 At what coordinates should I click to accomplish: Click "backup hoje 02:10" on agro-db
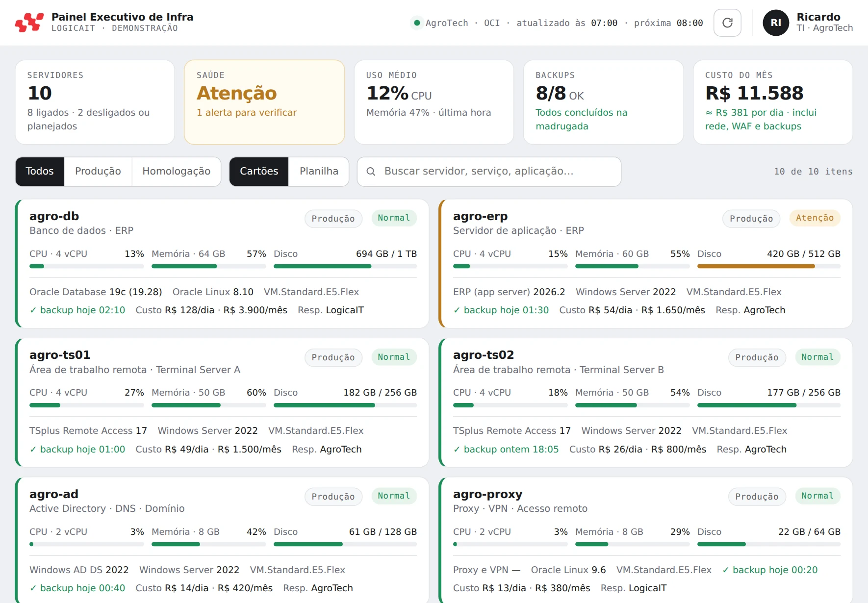77,310
